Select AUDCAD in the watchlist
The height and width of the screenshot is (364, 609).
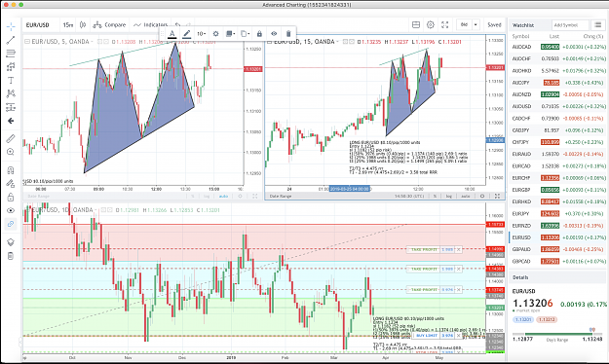557,47
